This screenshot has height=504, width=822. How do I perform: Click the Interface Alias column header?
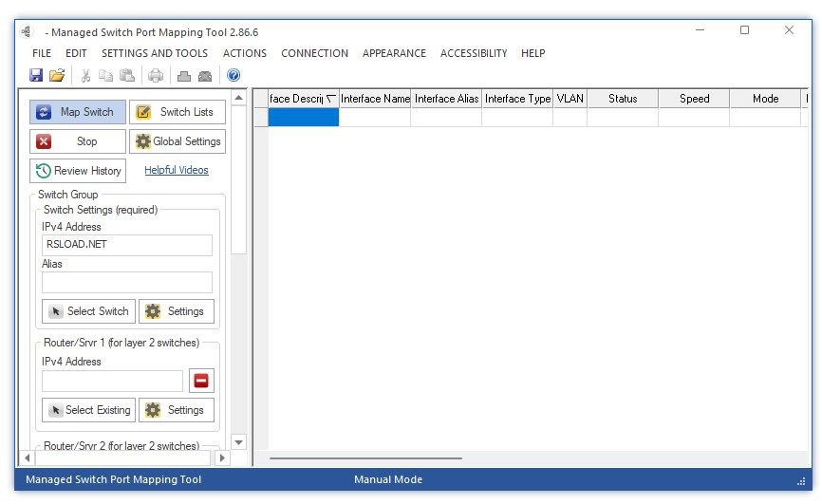[446, 99]
